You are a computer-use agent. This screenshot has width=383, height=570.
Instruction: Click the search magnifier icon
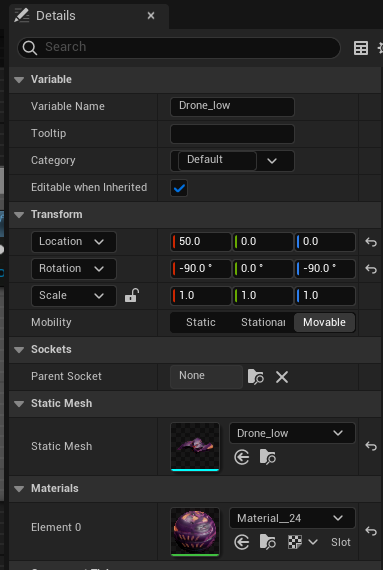point(29,47)
